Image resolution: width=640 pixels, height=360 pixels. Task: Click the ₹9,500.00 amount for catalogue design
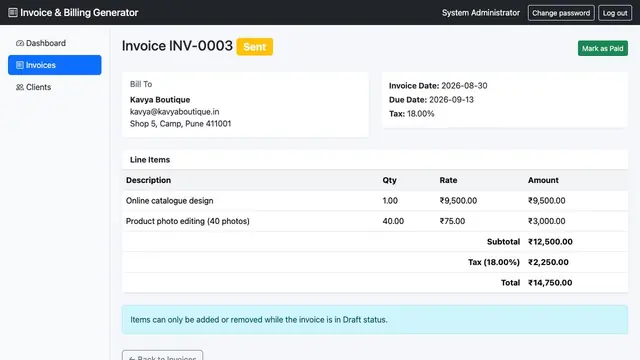547,201
